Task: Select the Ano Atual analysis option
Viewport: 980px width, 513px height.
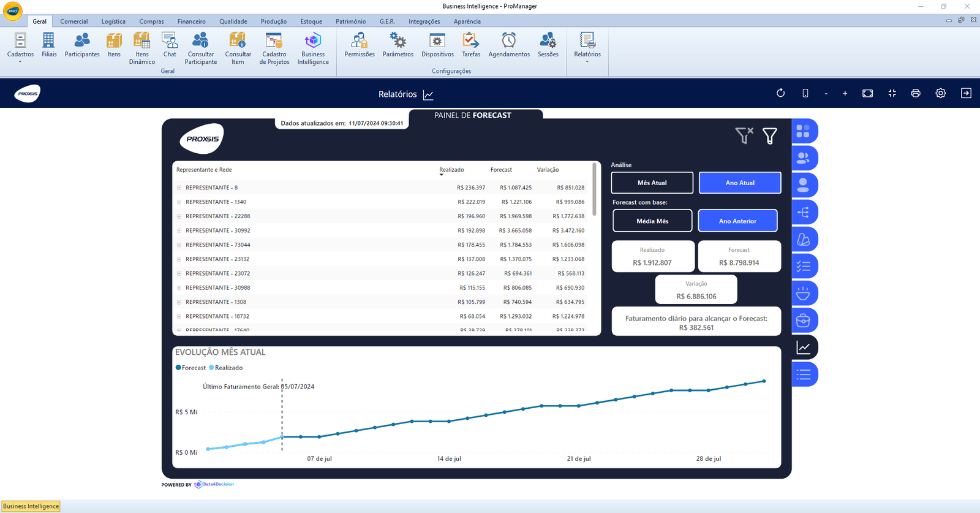Action: [740, 183]
